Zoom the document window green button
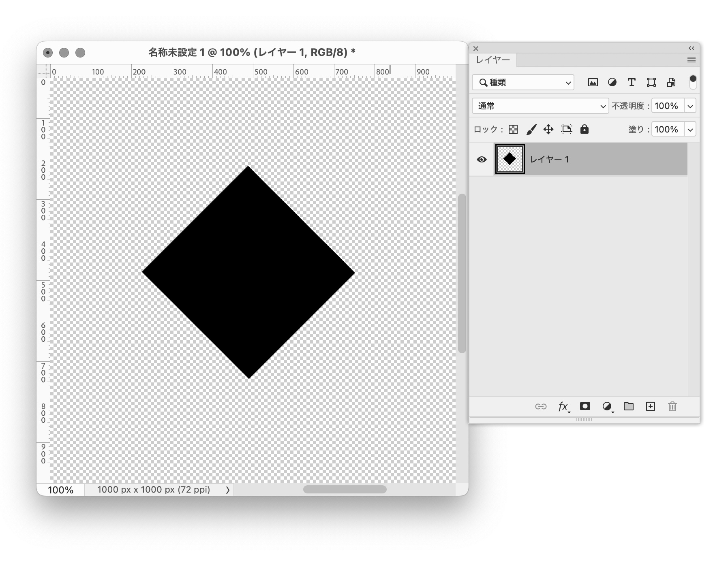 pos(80,53)
